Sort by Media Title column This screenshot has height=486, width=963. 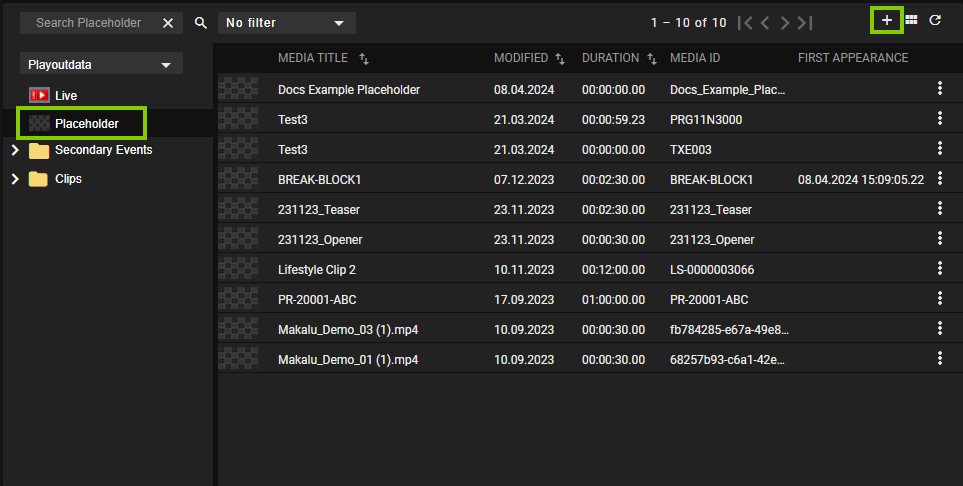(364, 59)
